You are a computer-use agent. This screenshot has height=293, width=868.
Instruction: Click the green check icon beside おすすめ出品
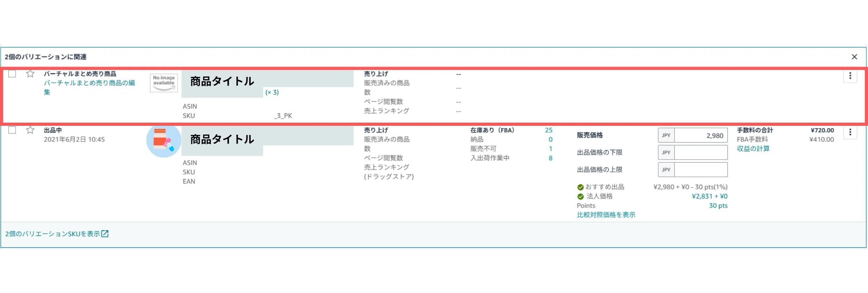(x=580, y=187)
